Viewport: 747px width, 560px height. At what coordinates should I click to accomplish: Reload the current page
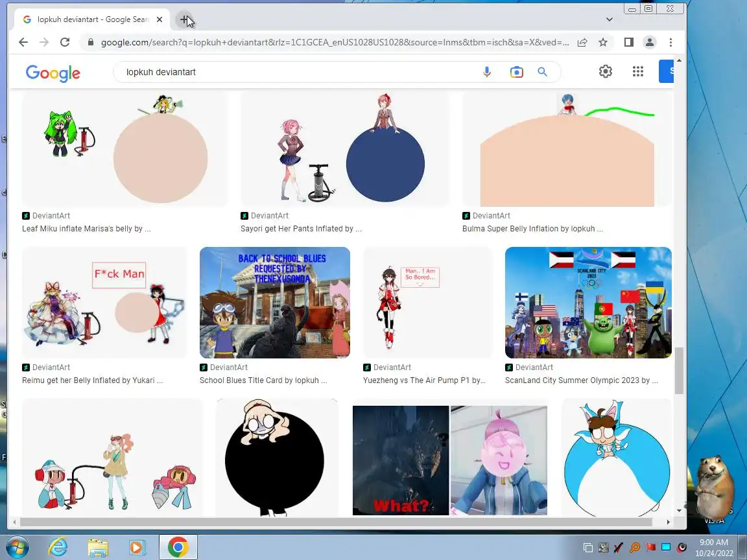(x=65, y=42)
